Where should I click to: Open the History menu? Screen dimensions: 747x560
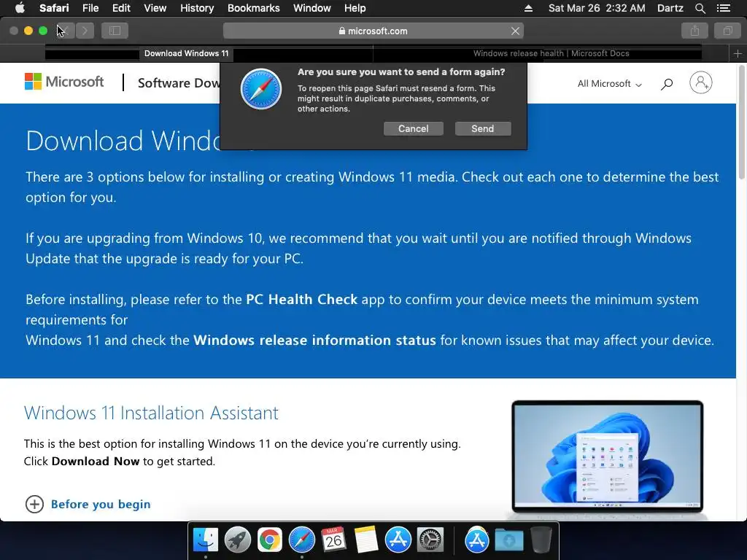[x=197, y=8]
